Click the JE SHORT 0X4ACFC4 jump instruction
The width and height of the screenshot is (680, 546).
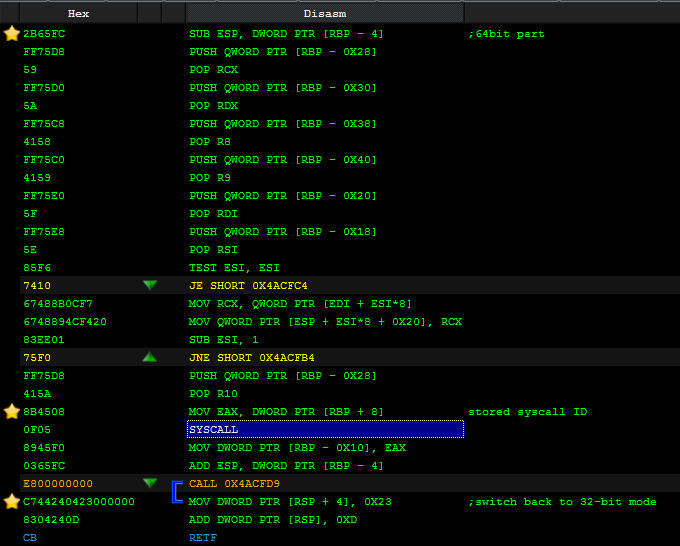click(248, 285)
